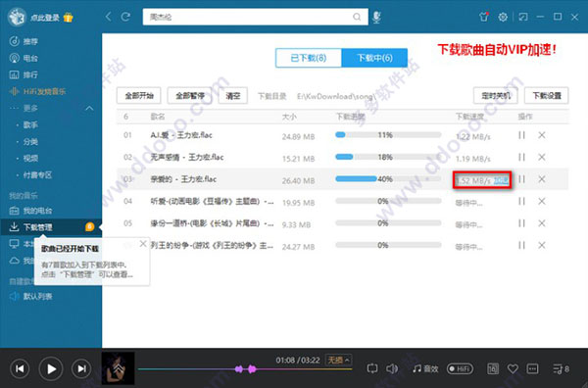Delete row 04 听爱 download
This screenshot has height=388, width=588.
[542, 201]
